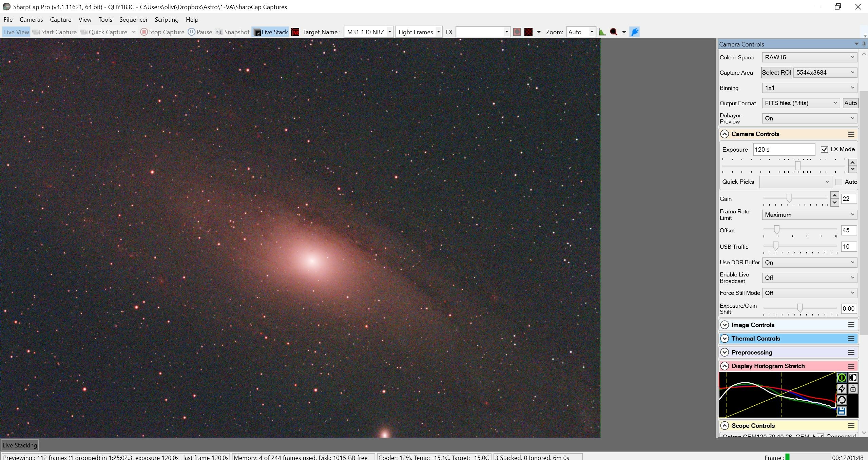The image size is (868, 460).
Task: Click the Select ROI button
Action: click(x=776, y=73)
